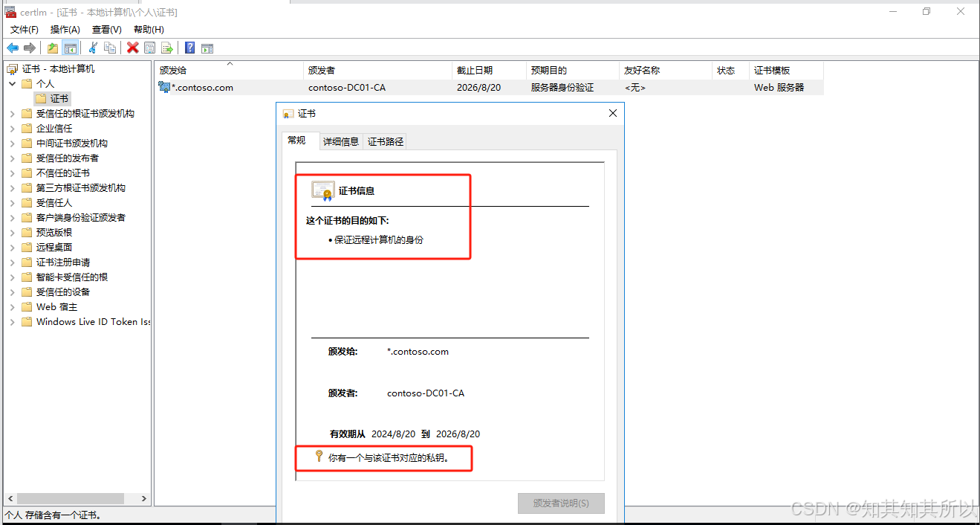
Task: Collapse the 个人 tree node
Action: [13, 84]
